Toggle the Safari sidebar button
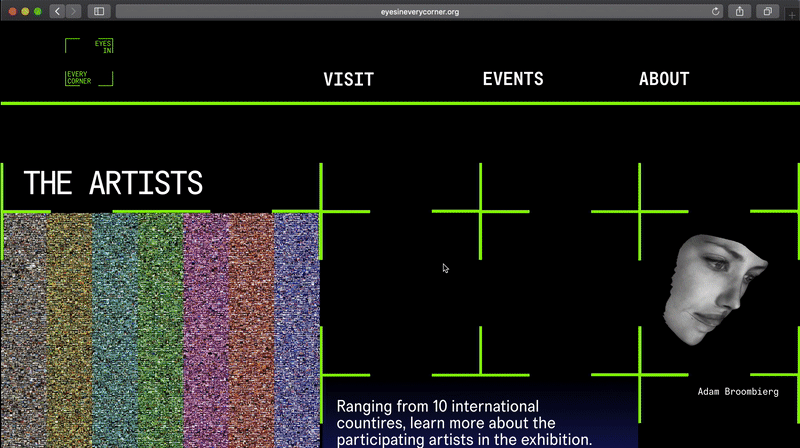800x448 pixels. pyautogui.click(x=99, y=11)
